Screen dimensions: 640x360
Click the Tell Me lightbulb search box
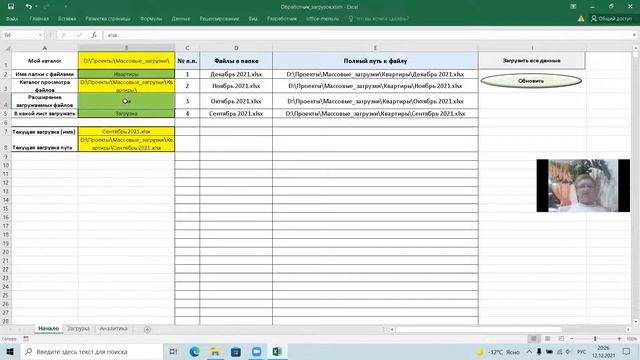(378, 19)
